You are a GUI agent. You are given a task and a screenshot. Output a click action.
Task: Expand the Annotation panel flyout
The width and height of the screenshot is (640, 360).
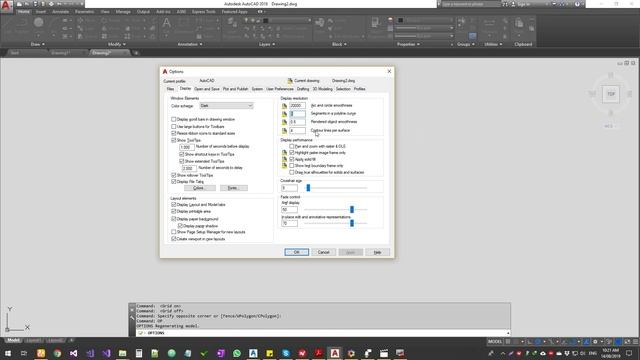click(x=190, y=44)
